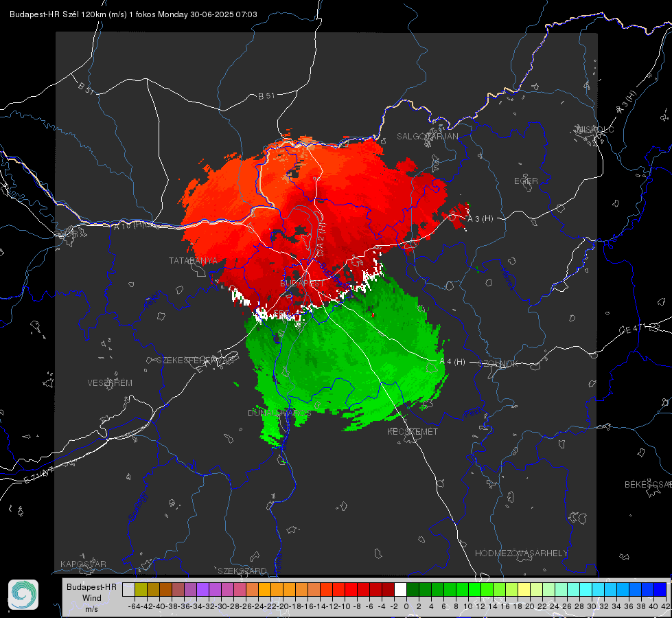Click the bright purple swatch between -34 and -32
The height and width of the screenshot is (618, 672).
[202, 589]
